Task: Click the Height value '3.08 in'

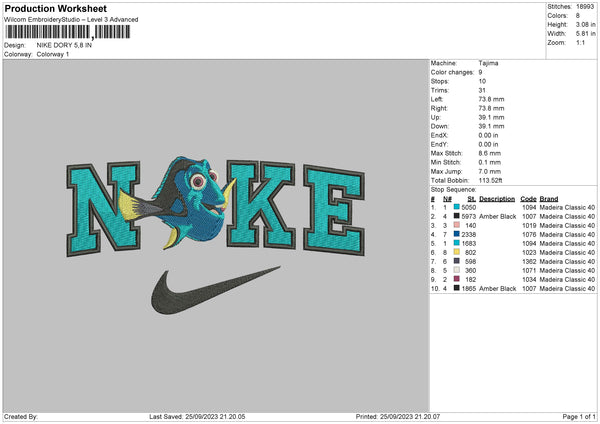Action: [585, 24]
